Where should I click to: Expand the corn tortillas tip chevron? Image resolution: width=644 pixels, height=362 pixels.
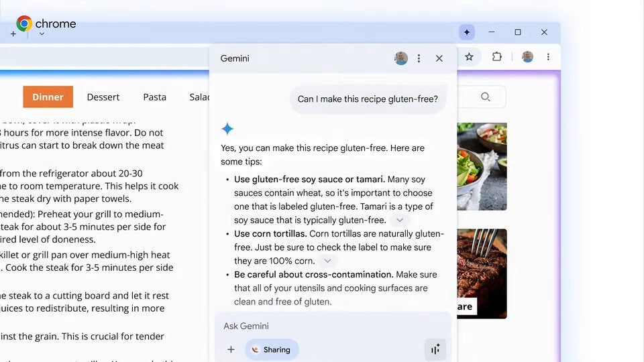tap(327, 261)
